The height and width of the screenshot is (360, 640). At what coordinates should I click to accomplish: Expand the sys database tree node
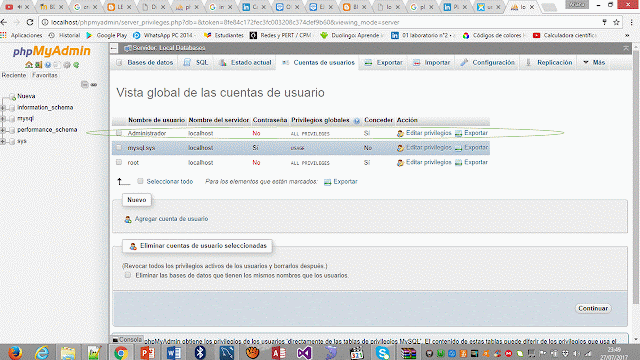3,141
